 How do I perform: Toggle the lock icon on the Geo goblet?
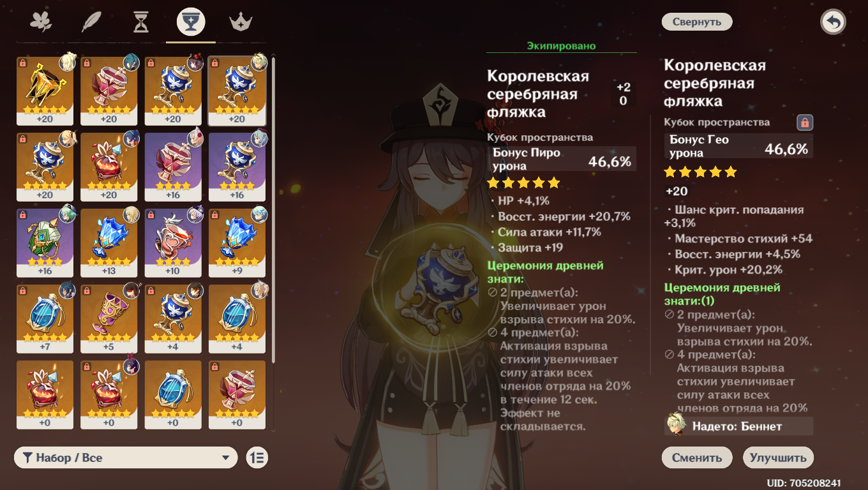[805, 122]
